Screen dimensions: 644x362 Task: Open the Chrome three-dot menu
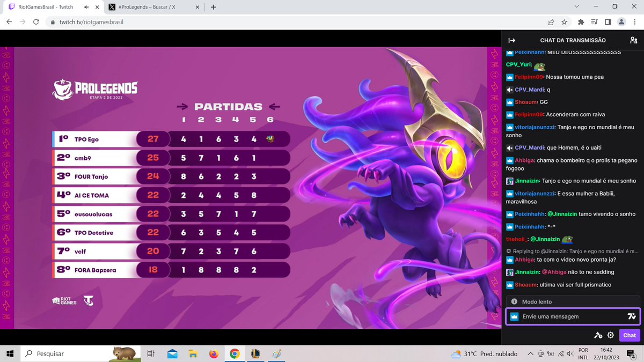635,22
